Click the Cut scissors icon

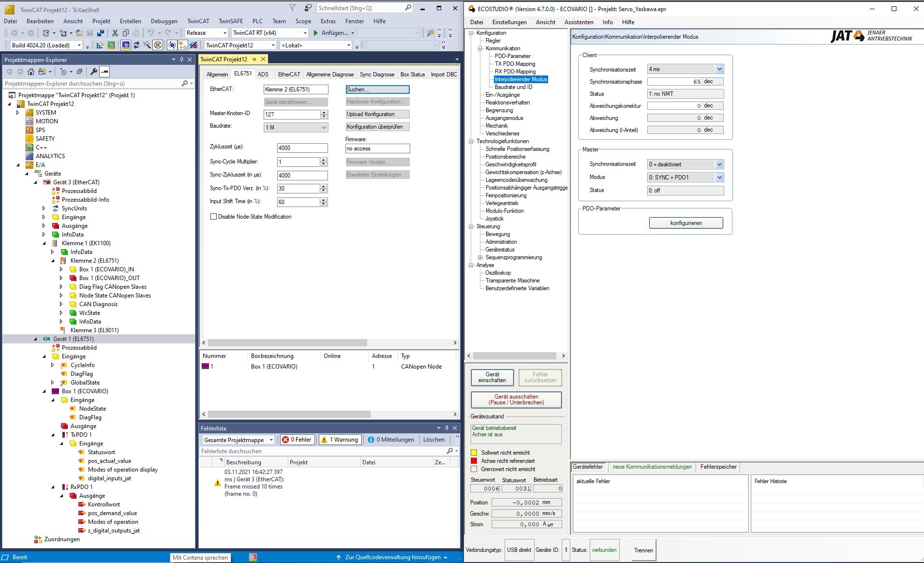click(x=115, y=33)
